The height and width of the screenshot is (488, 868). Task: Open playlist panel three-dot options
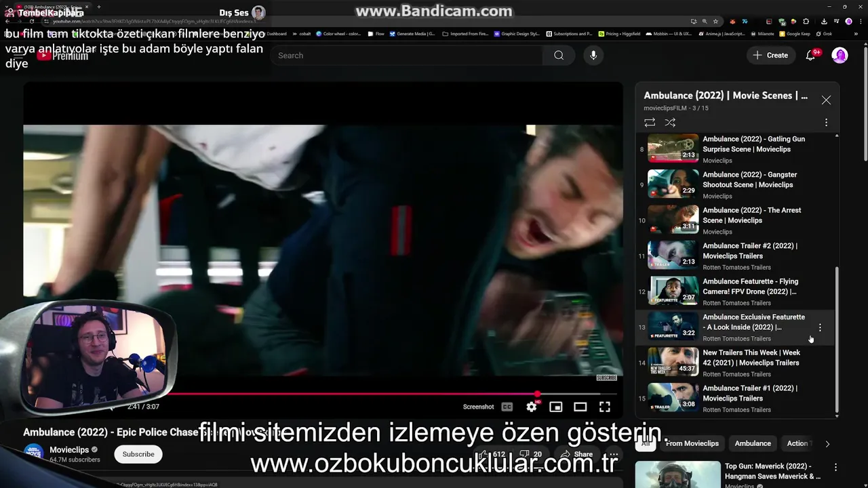[826, 123]
